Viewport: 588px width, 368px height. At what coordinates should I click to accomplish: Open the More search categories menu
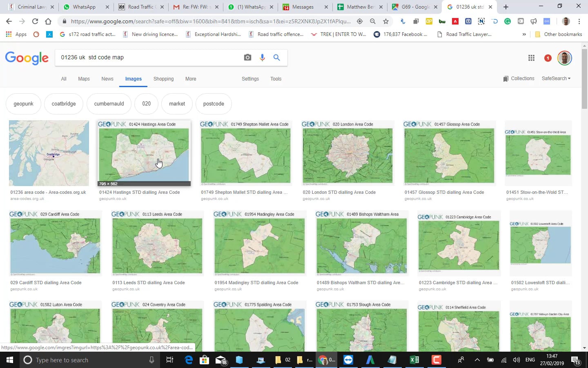pos(191,79)
